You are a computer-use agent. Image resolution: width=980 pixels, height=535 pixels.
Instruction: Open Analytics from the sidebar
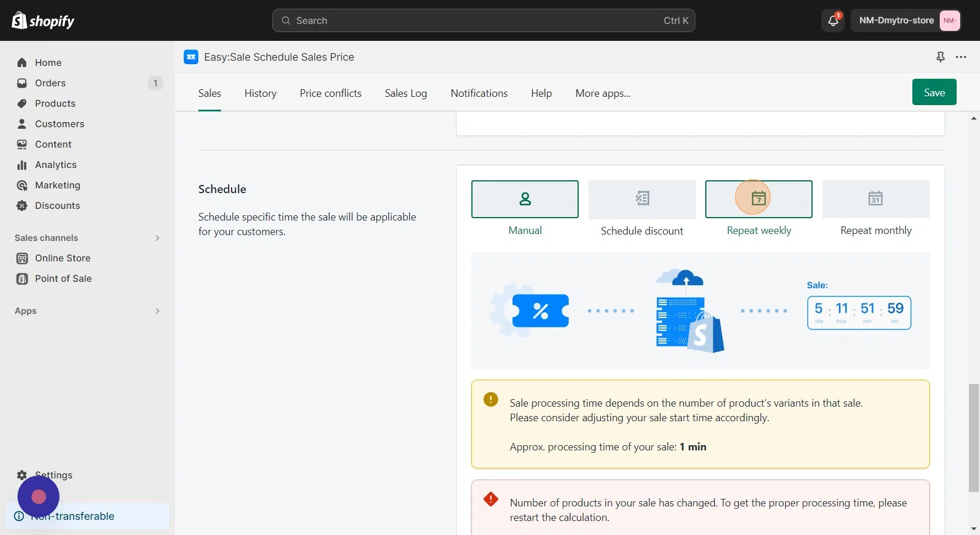click(55, 165)
